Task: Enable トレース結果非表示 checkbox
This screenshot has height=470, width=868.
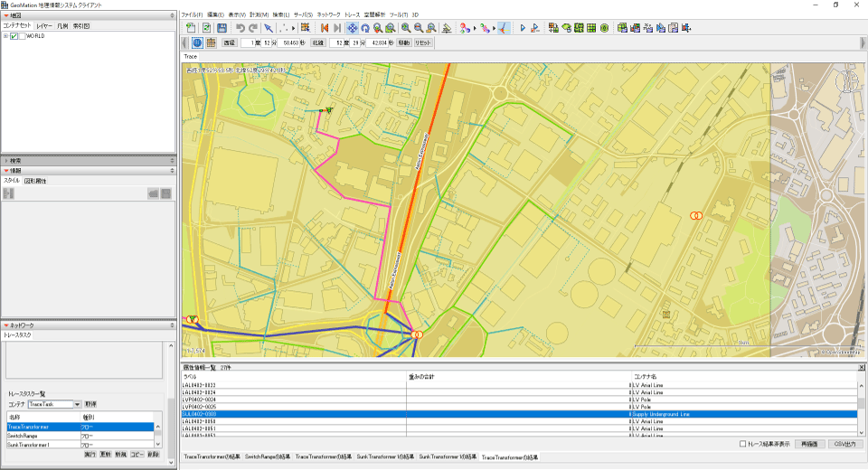Action: tap(742, 444)
